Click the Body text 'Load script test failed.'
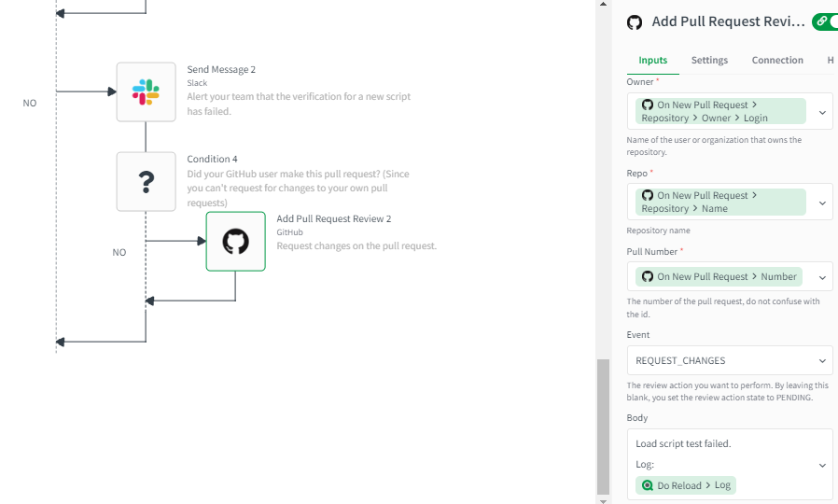This screenshot has height=504, width=838. [683, 443]
